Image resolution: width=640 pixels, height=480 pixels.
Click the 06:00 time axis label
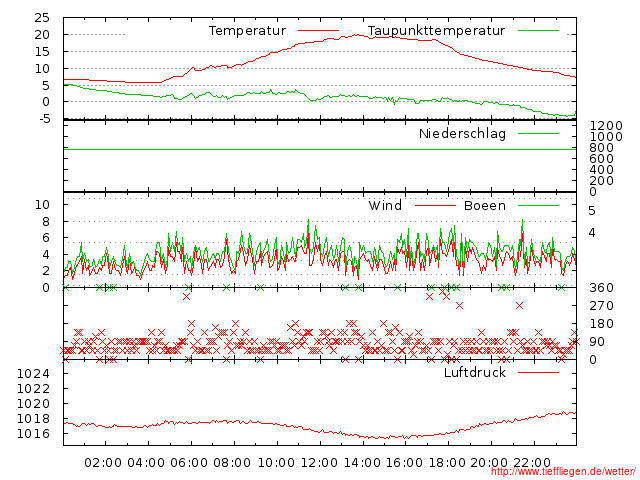click(x=189, y=463)
